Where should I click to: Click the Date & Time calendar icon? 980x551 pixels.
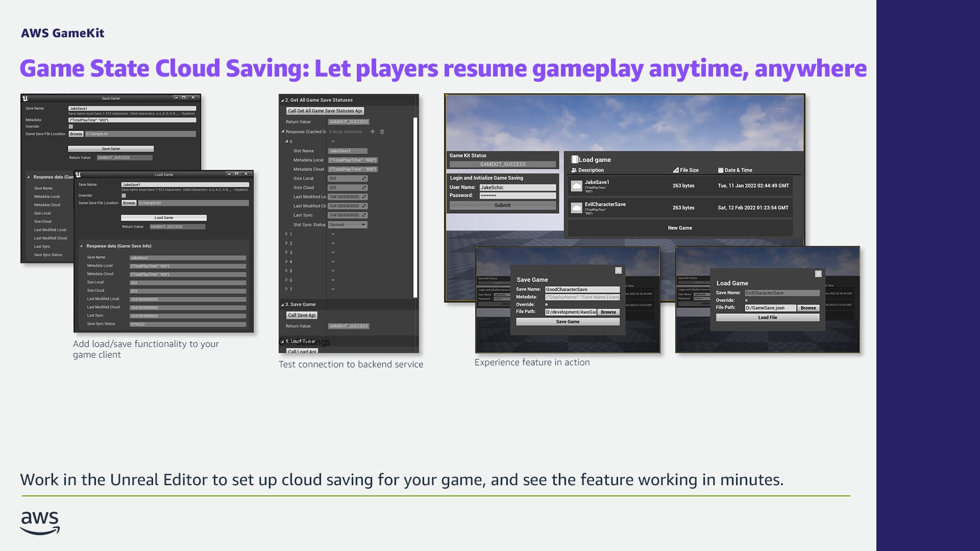720,170
